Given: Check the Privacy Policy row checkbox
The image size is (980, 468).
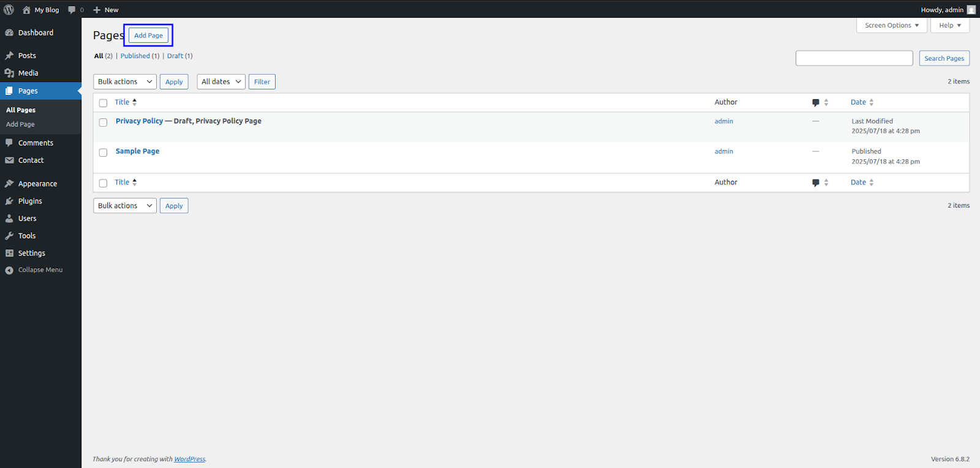Looking at the screenshot, I should pyautogui.click(x=103, y=123).
